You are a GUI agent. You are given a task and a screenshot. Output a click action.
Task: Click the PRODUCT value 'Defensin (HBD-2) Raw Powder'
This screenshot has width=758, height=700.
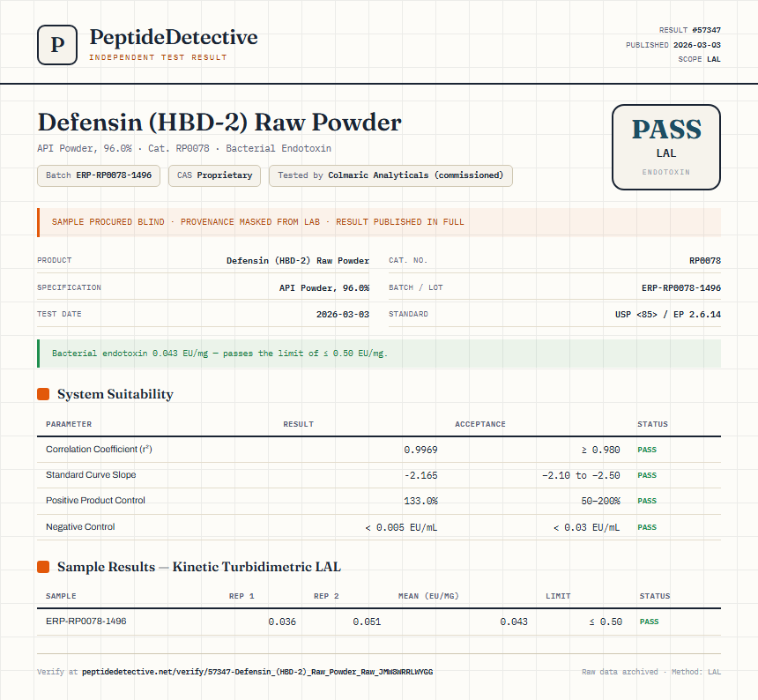click(x=298, y=261)
